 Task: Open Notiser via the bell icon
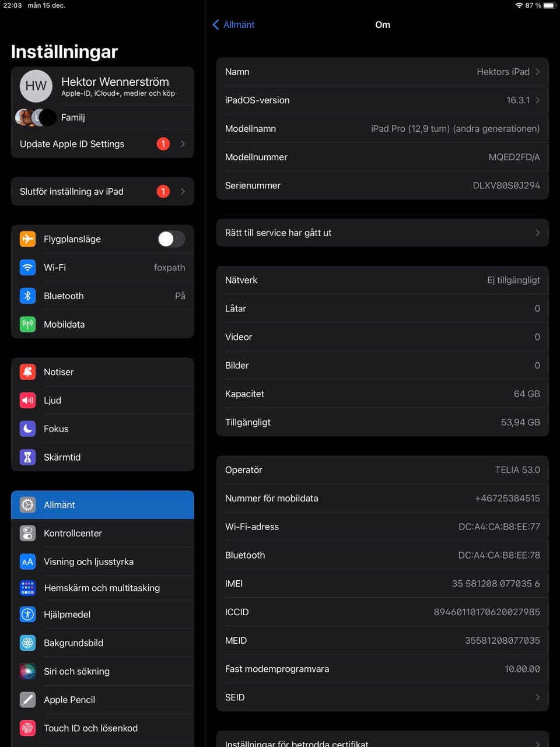coord(27,372)
